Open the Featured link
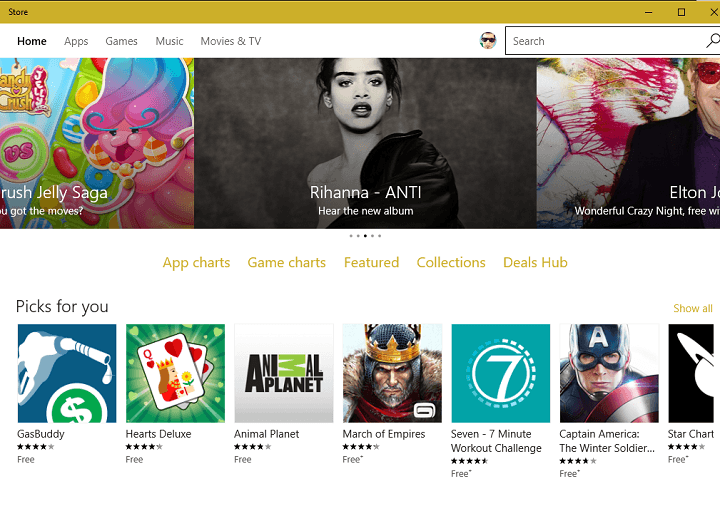 click(371, 263)
